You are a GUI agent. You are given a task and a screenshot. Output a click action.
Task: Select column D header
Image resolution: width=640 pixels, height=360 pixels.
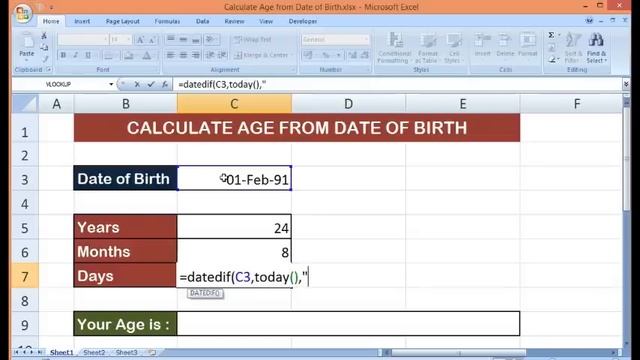[x=349, y=104]
